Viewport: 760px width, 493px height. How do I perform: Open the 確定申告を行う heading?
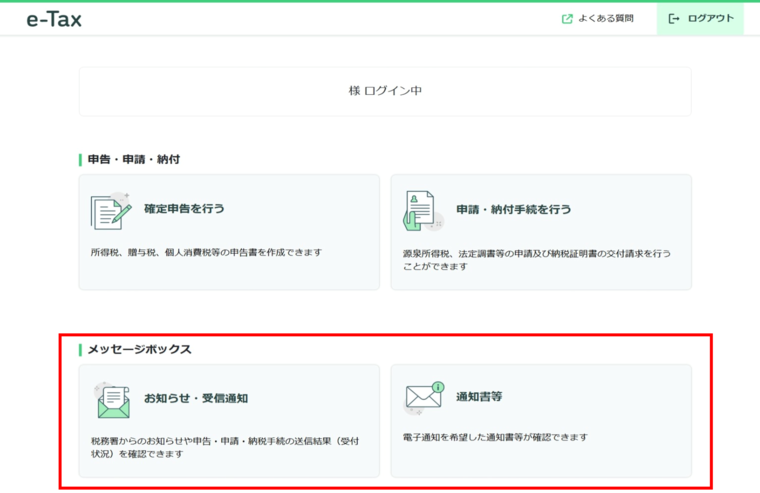point(184,208)
